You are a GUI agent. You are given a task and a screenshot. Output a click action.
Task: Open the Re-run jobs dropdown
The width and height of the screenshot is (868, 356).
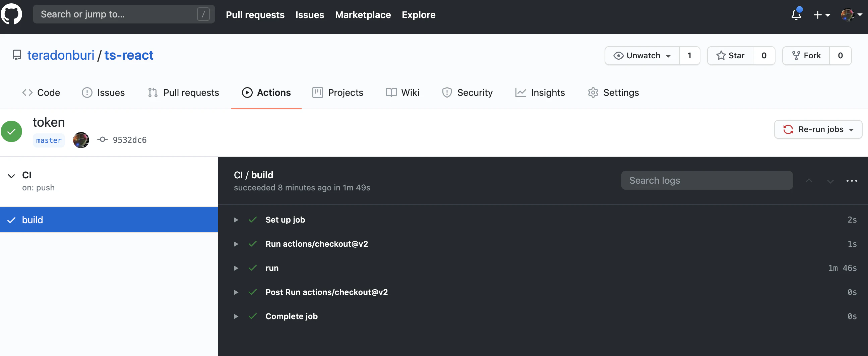pyautogui.click(x=818, y=129)
